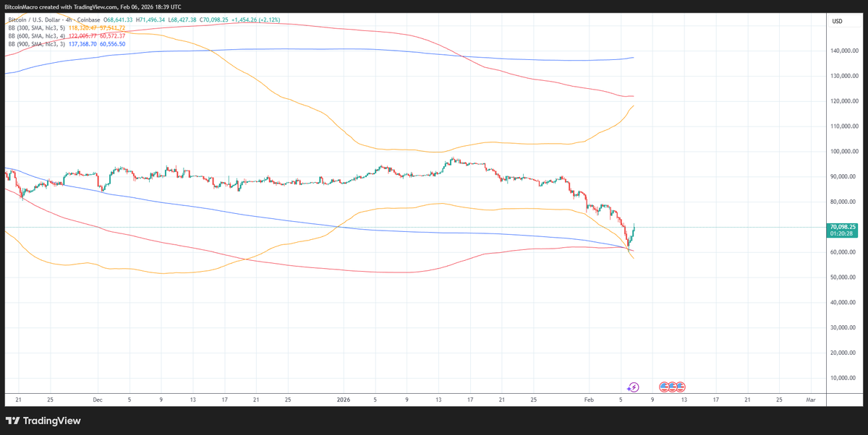Click the Dec label on the time axis
This screenshot has height=435, width=868.
98,399
